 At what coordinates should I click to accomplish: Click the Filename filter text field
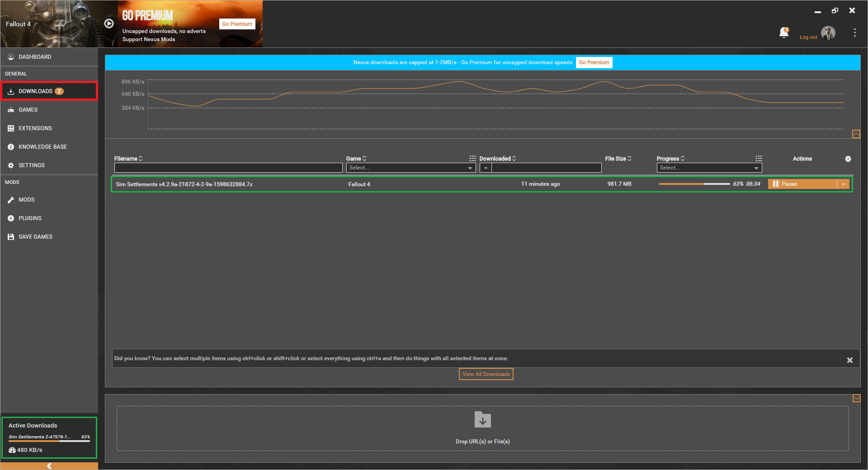[x=228, y=168]
